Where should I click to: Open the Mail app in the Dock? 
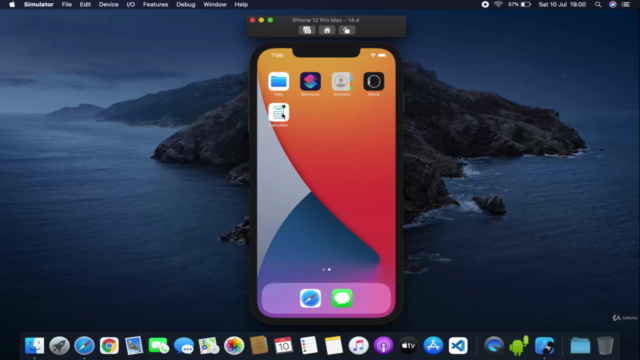pos(134,346)
